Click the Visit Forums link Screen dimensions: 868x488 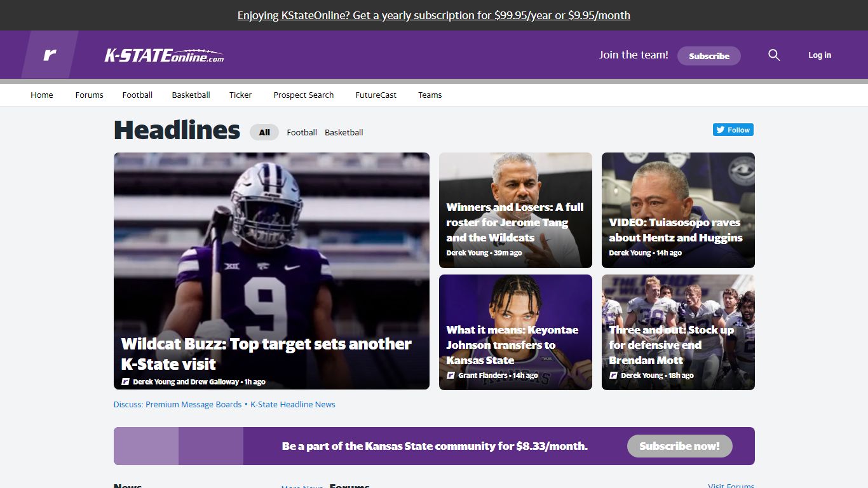point(731,485)
